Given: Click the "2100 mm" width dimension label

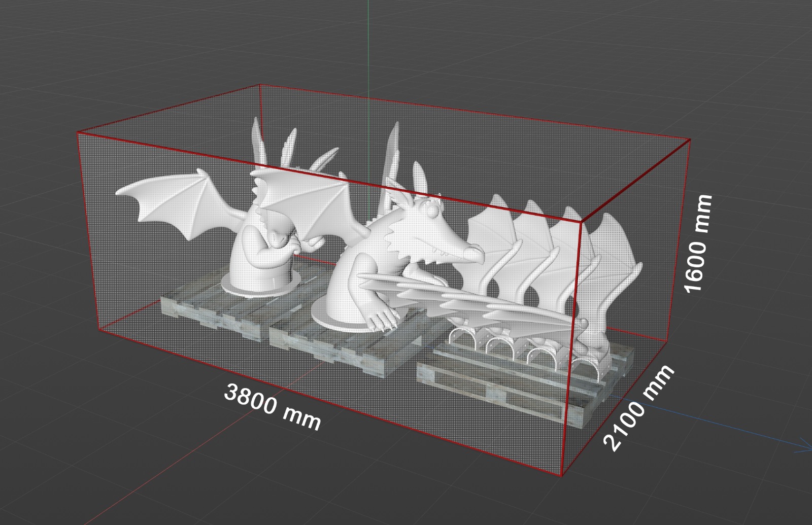Looking at the screenshot, I should [639, 407].
